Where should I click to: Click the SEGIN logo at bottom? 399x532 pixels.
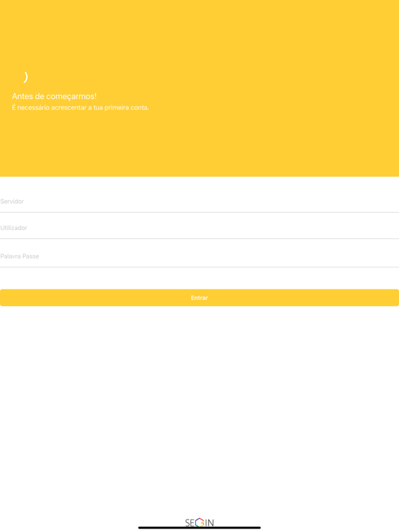[199, 522]
